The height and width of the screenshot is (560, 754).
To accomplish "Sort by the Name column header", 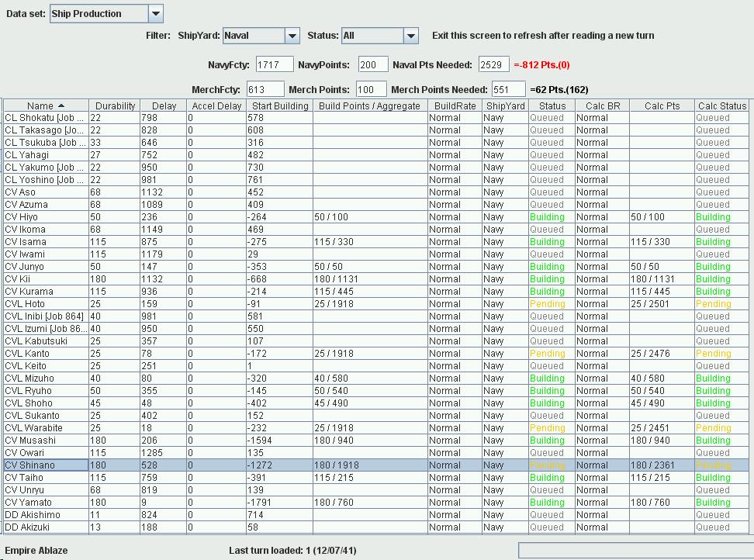I will tap(47, 105).
